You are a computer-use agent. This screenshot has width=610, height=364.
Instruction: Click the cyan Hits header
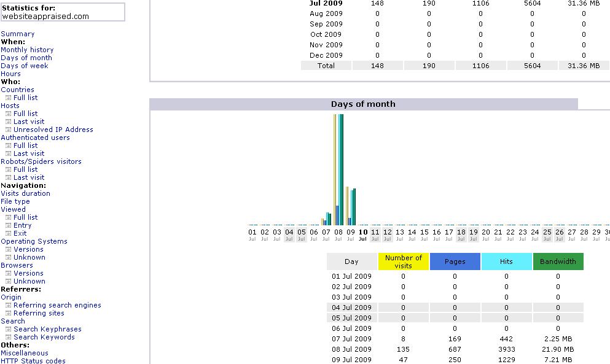(507, 261)
